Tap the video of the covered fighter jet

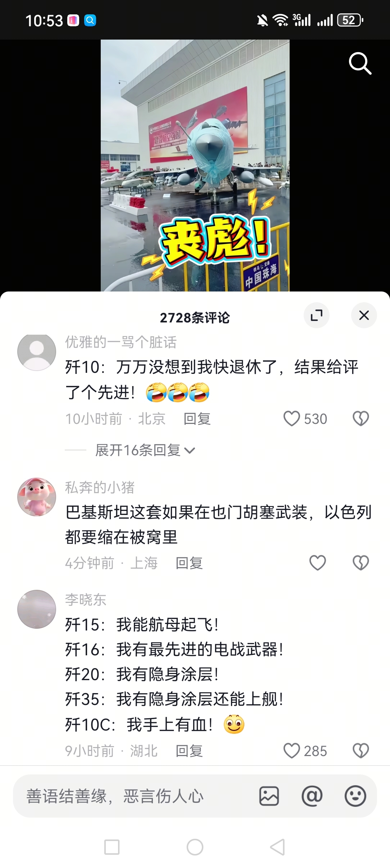pyautogui.click(x=195, y=166)
